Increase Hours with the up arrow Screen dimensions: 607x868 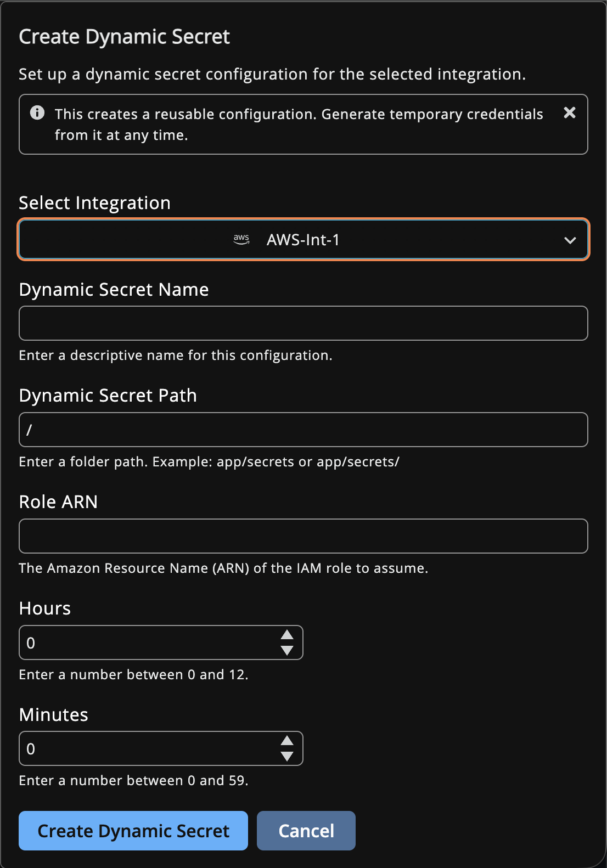[x=287, y=635]
